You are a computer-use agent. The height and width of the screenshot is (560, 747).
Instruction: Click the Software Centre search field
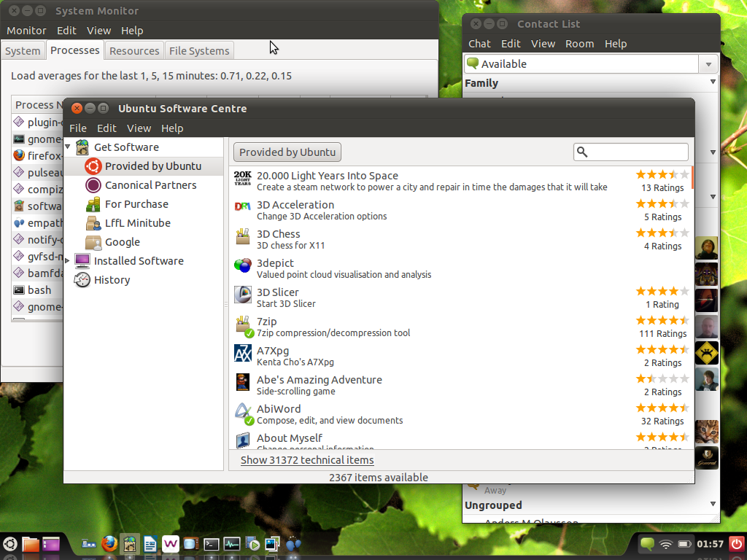(631, 152)
